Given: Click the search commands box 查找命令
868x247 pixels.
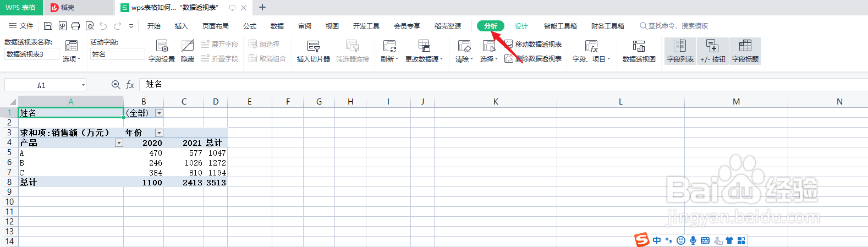Looking at the screenshot, I should (x=674, y=26).
